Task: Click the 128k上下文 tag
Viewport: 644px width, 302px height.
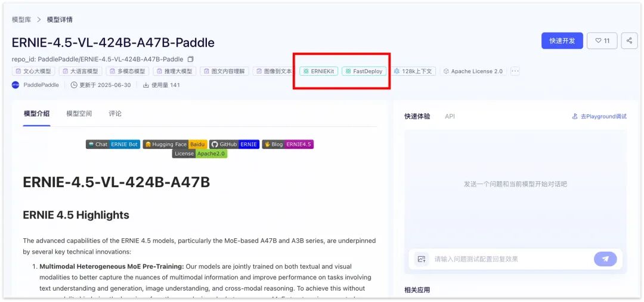Action: pos(413,71)
